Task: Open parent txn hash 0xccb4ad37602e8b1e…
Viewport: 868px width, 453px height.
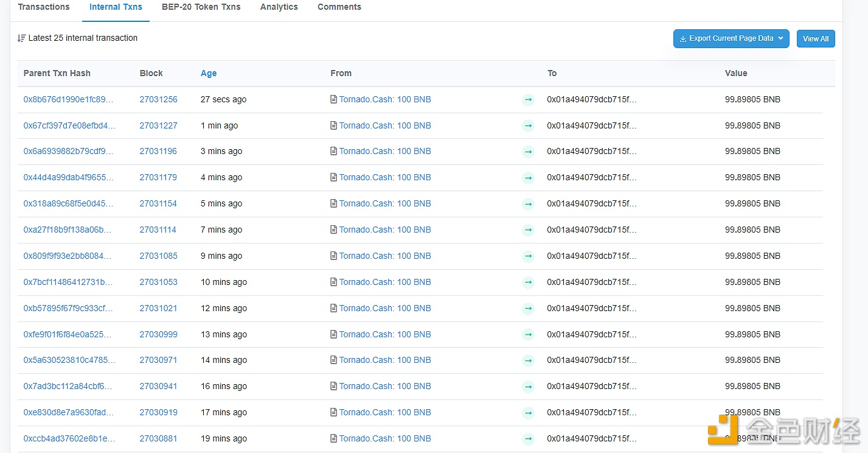Action: (x=68, y=438)
